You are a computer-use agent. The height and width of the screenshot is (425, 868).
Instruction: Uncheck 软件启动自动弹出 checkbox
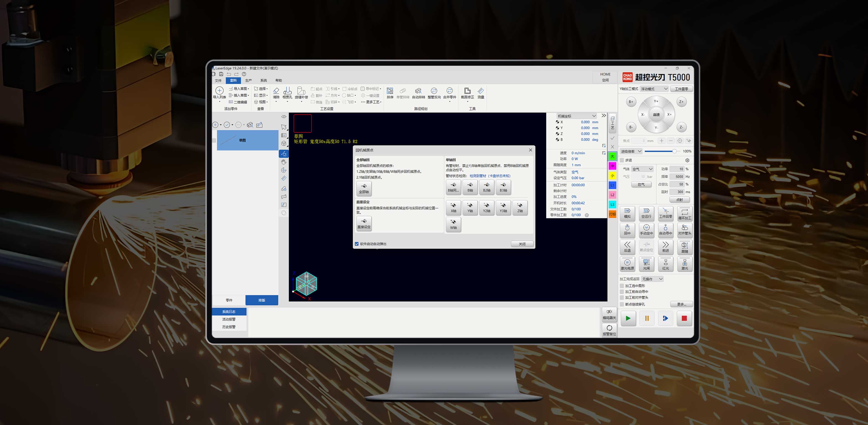point(357,244)
